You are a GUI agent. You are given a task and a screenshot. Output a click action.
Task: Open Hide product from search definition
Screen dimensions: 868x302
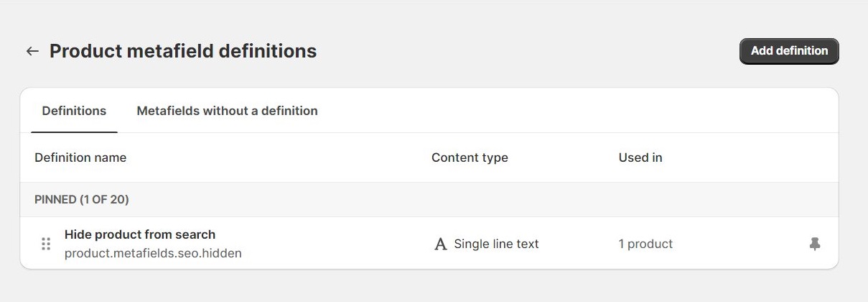point(140,234)
